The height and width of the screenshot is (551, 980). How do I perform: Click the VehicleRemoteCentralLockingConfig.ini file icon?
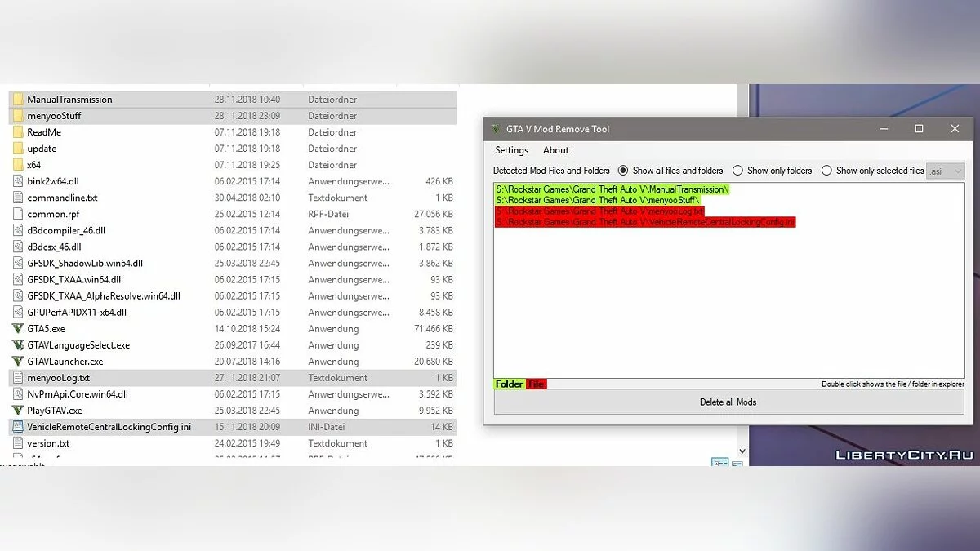[18, 427]
